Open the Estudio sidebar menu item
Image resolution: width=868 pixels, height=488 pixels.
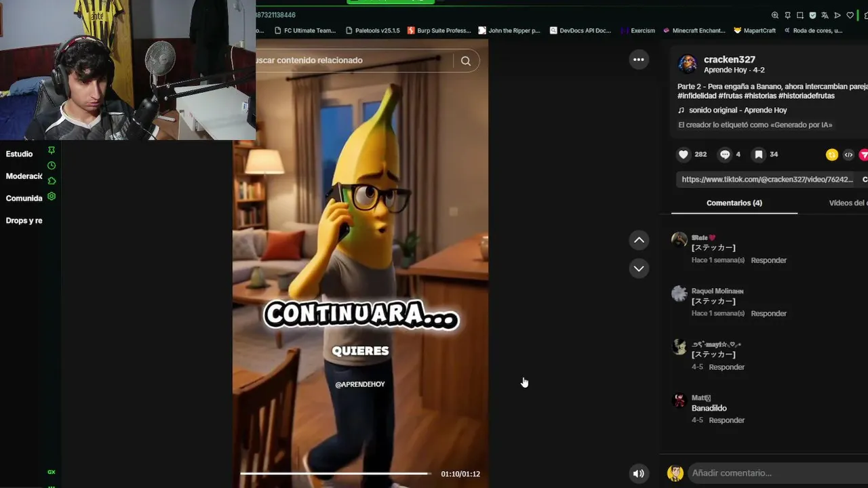(19, 155)
